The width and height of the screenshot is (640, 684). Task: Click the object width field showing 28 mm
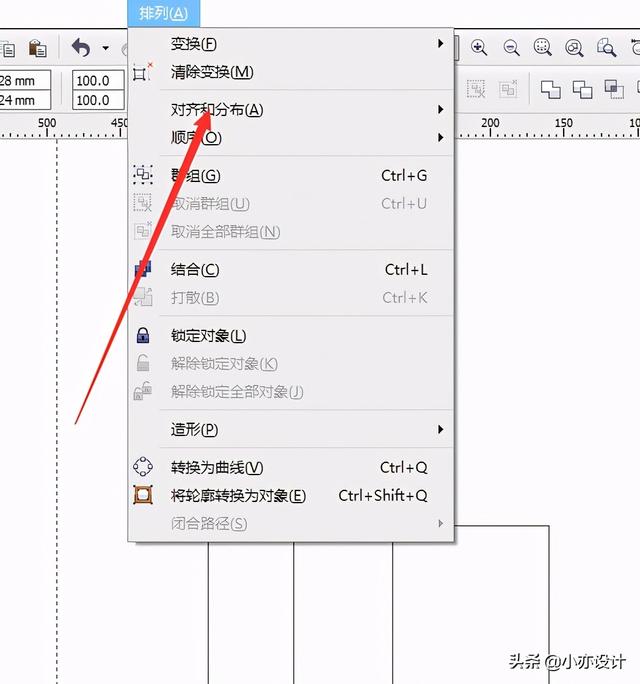(x=25, y=81)
